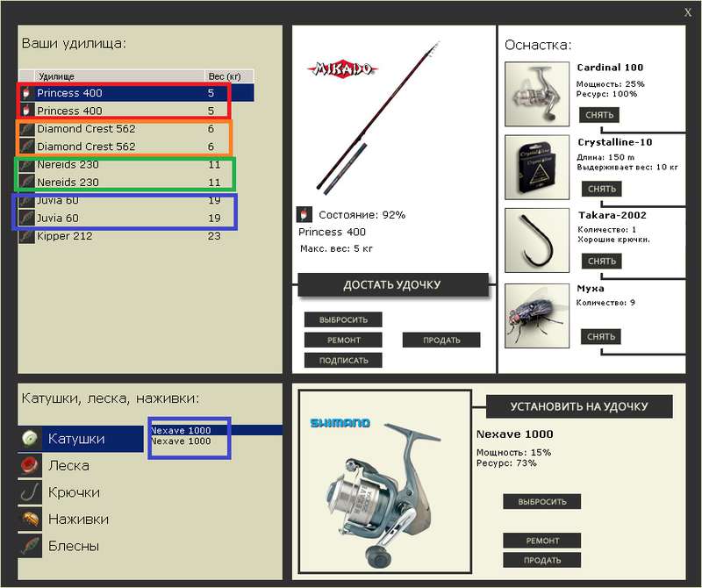Click the ПОДПИСАТЬ button
702x588 pixels.
tap(343, 360)
